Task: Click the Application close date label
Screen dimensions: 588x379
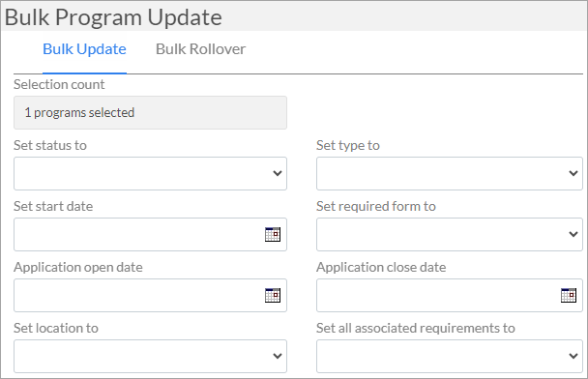Action: pyautogui.click(x=381, y=267)
